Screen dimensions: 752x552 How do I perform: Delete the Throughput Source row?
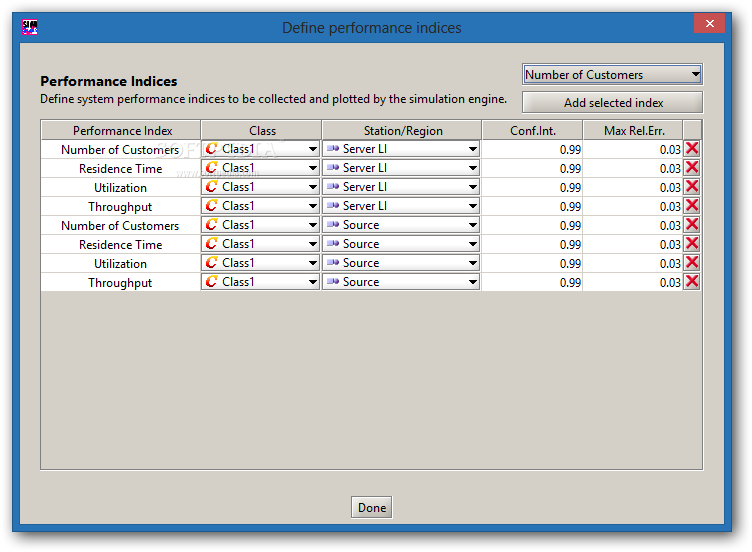pyautogui.click(x=692, y=282)
